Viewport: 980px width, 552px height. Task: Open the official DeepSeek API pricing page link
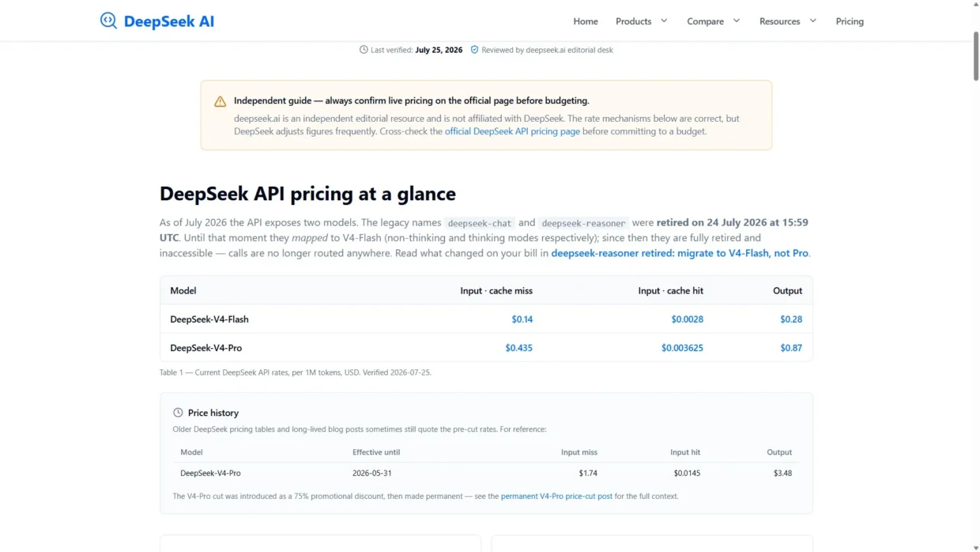(x=512, y=131)
